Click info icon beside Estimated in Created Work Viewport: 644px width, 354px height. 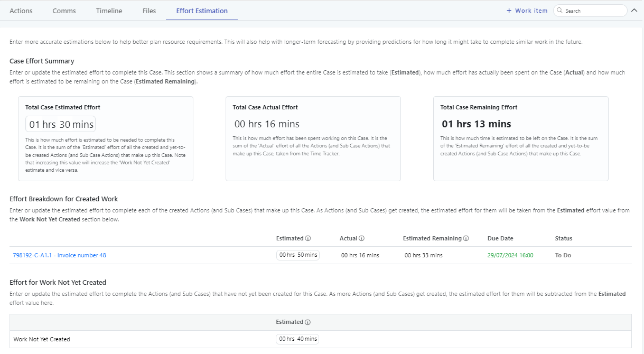click(308, 238)
